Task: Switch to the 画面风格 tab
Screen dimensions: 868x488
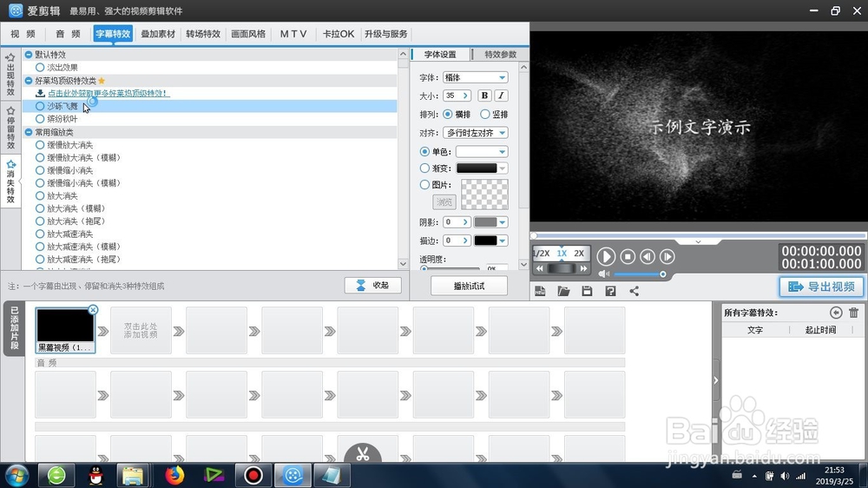Action: [248, 34]
